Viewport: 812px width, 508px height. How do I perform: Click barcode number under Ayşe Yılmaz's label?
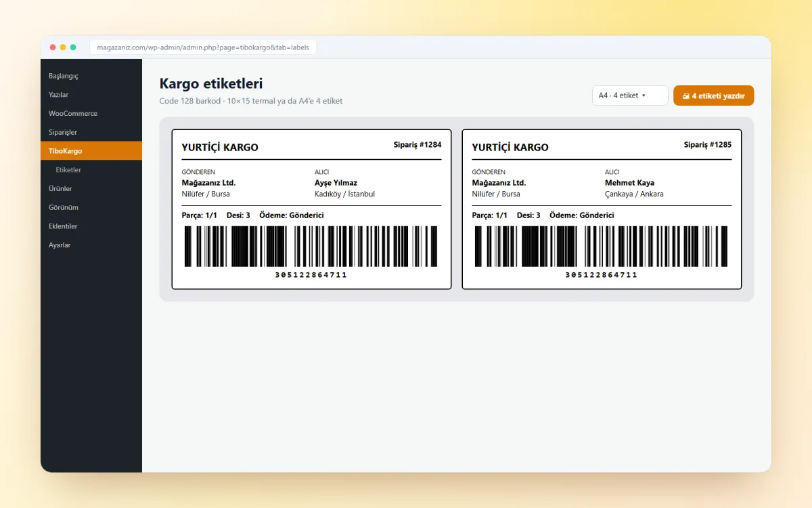point(311,275)
